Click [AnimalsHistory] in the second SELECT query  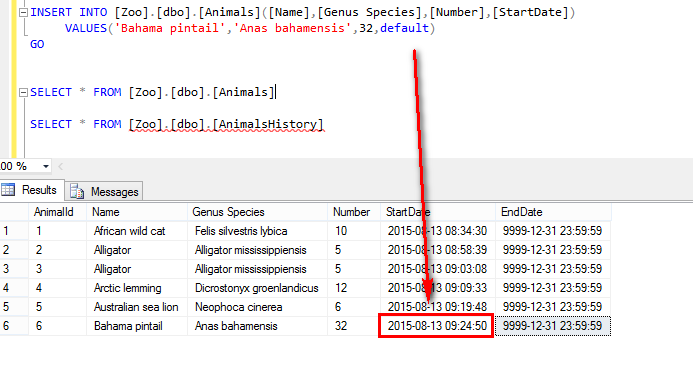click(268, 124)
